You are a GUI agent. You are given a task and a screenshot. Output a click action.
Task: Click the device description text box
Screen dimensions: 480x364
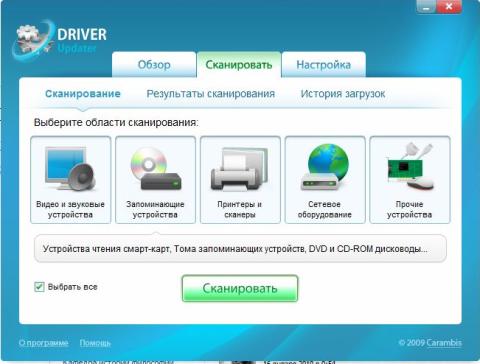click(240, 249)
